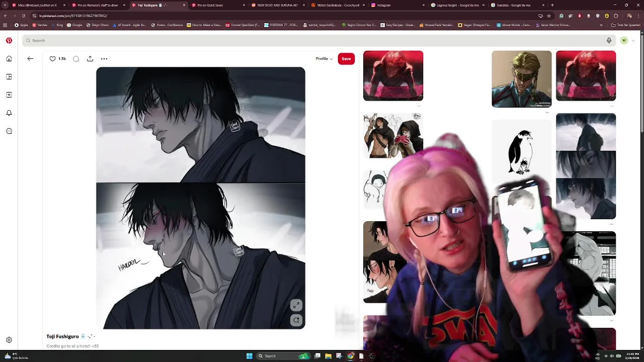Open the notifications bell in Pinterest sidebar
The width and height of the screenshot is (644, 362).
pyautogui.click(x=9, y=113)
